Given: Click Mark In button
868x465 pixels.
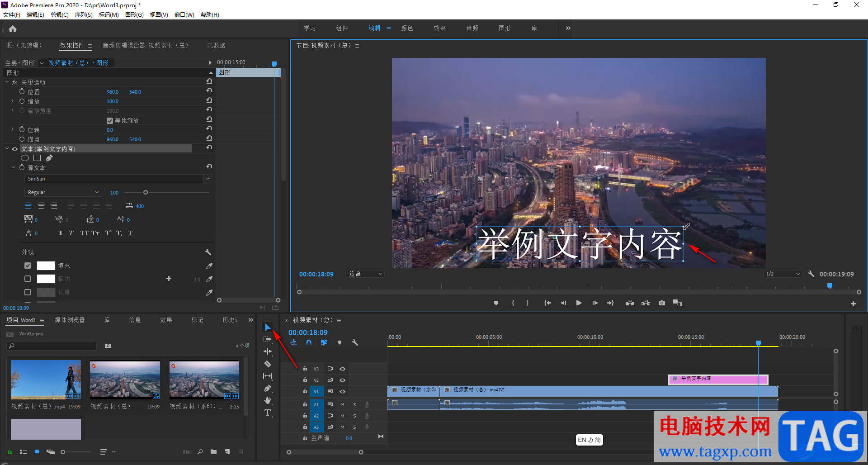Looking at the screenshot, I should (x=513, y=303).
